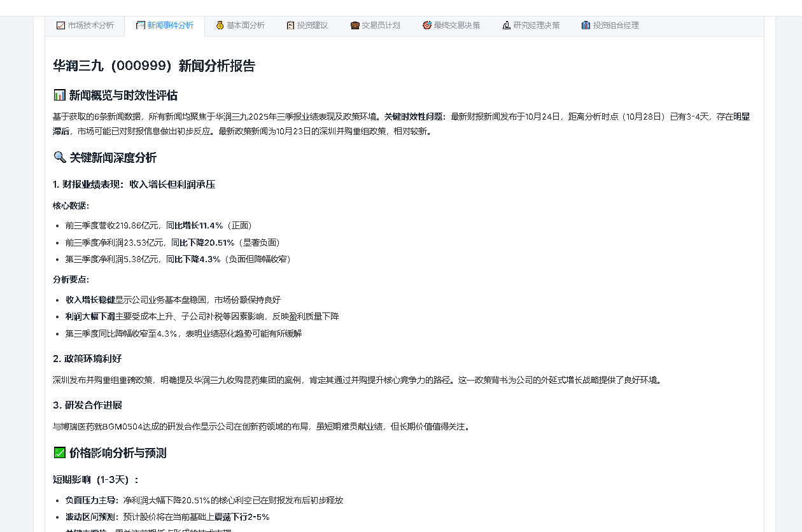Open the 交易员计划 tab

375,25
